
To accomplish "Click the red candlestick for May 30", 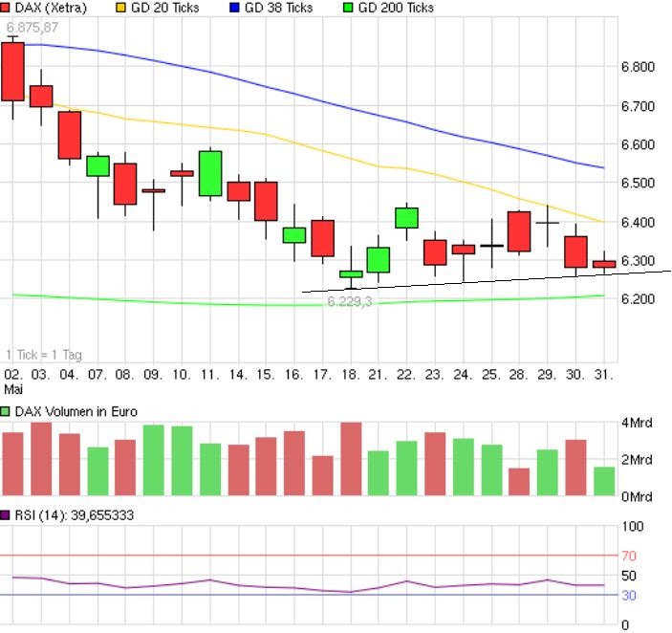I will pyautogui.click(x=575, y=252).
